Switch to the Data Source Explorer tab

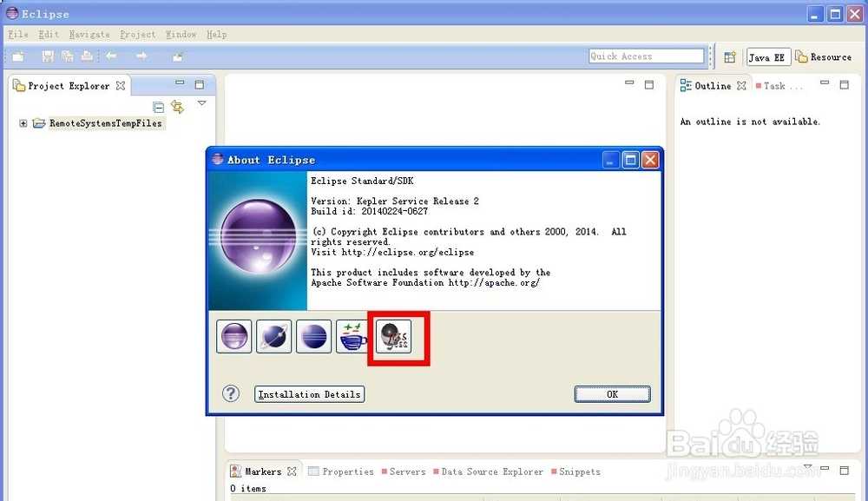tap(488, 471)
